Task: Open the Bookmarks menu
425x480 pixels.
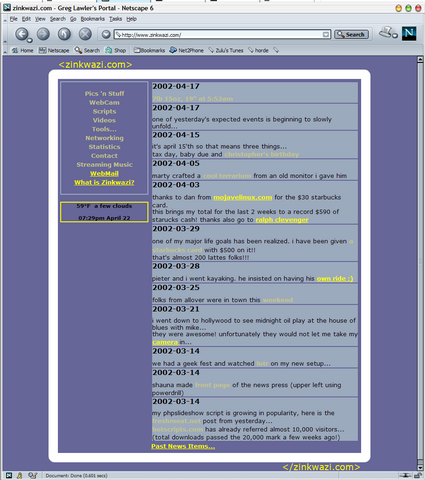Action: (x=92, y=19)
